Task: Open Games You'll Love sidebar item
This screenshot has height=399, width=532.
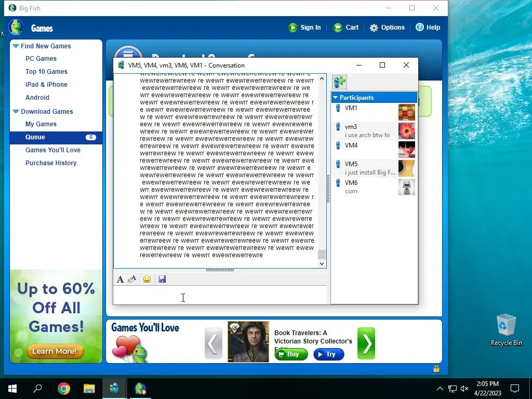Action: click(x=53, y=150)
